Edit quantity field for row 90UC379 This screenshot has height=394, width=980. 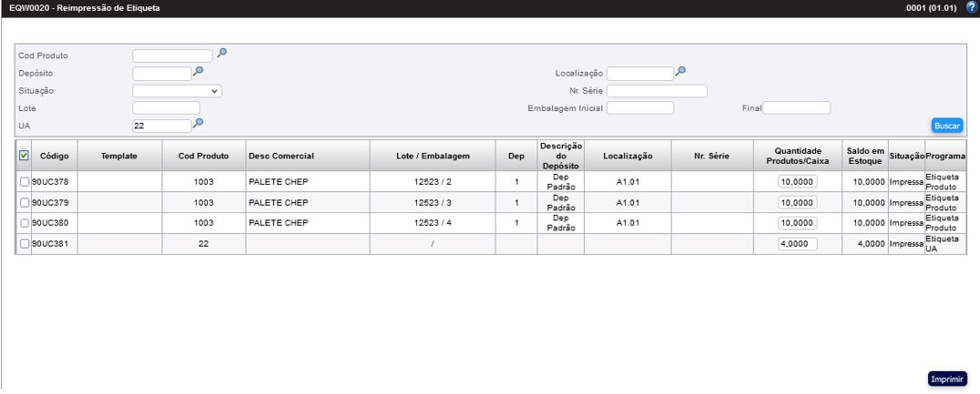[x=797, y=203]
